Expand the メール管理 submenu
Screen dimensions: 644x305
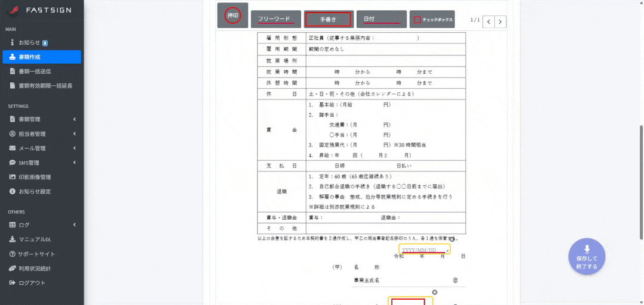coord(42,148)
